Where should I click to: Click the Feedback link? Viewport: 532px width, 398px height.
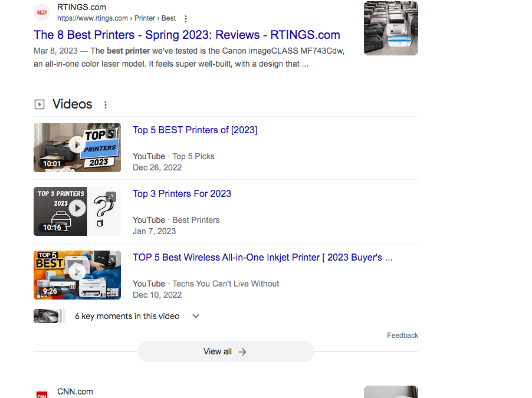point(402,335)
